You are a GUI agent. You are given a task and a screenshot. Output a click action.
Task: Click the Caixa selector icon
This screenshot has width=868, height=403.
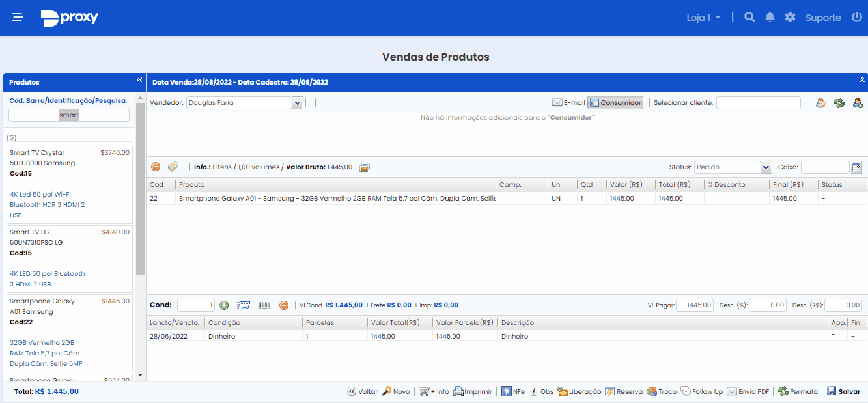(856, 167)
